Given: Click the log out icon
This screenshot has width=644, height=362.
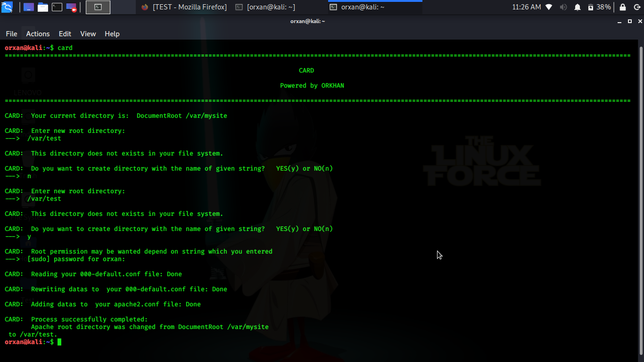Looking at the screenshot, I should pyautogui.click(x=636, y=7).
